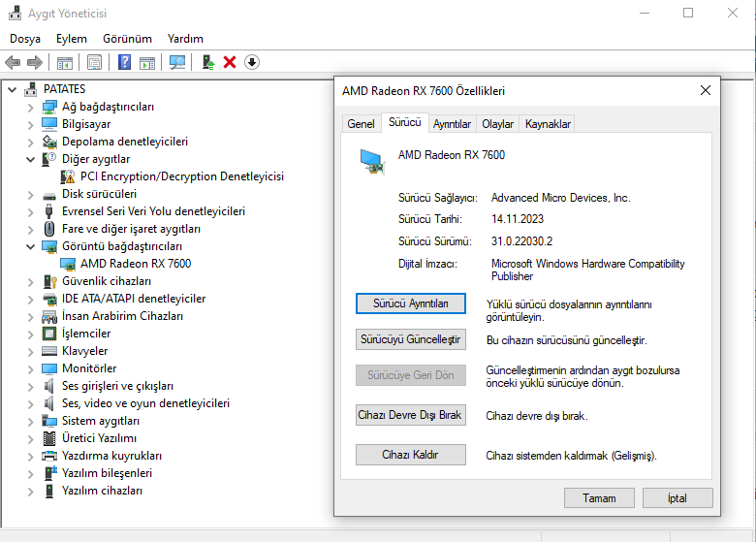The image size is (756, 542).
Task: Expand Ağ bağdaştırıcıları category
Action: click(31, 108)
